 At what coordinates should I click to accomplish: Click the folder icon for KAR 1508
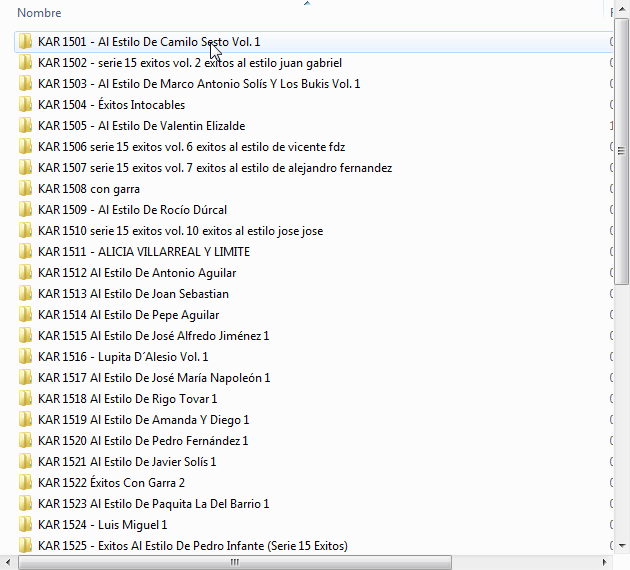(x=25, y=188)
